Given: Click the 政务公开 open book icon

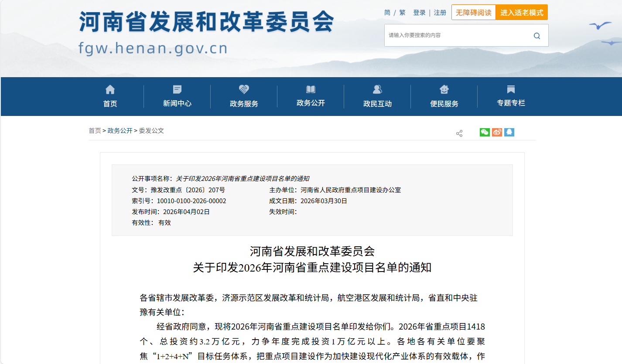Looking at the screenshot, I should click(x=311, y=90).
